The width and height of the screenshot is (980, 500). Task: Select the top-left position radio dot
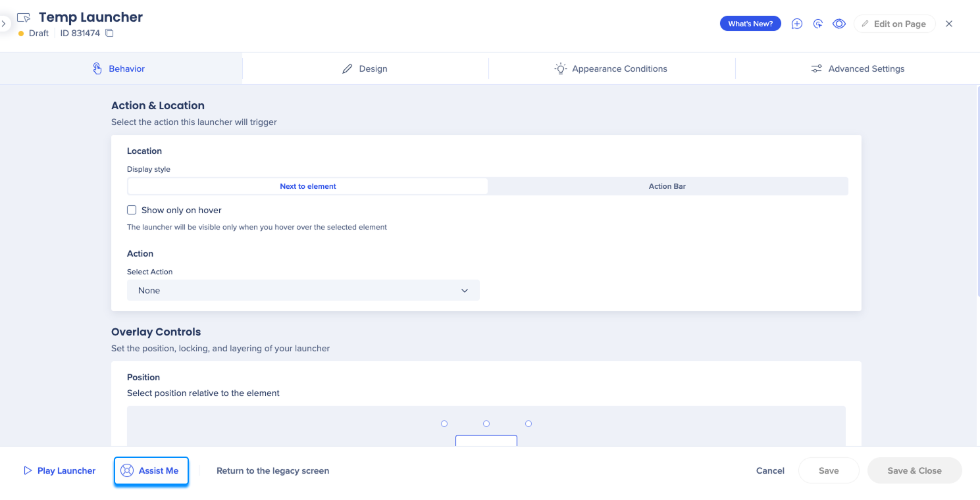[x=444, y=424]
